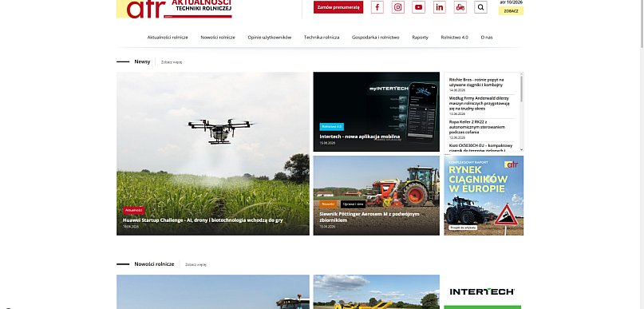
Task: Open the O nas menu item
Action: 487,38
